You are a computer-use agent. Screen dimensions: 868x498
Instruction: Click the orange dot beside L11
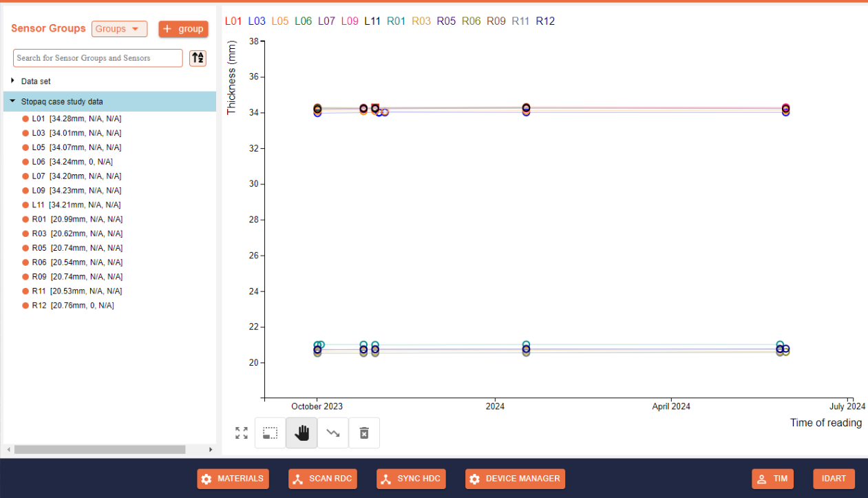tap(25, 205)
